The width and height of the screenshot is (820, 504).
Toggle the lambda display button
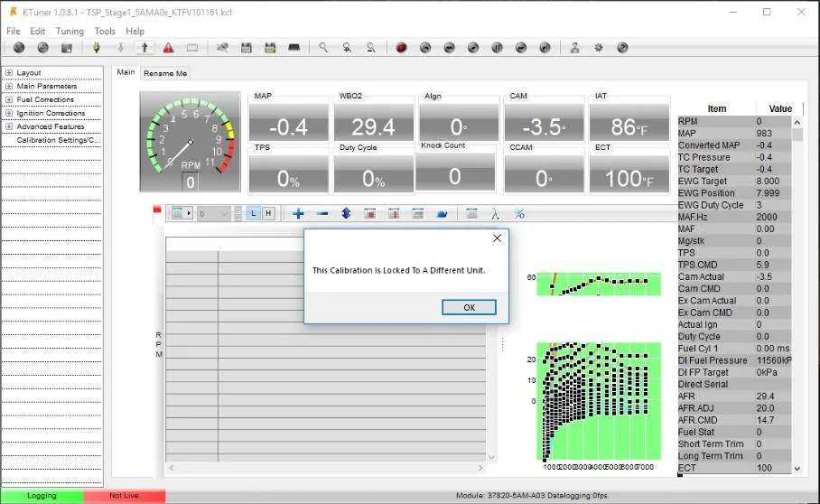click(x=495, y=213)
